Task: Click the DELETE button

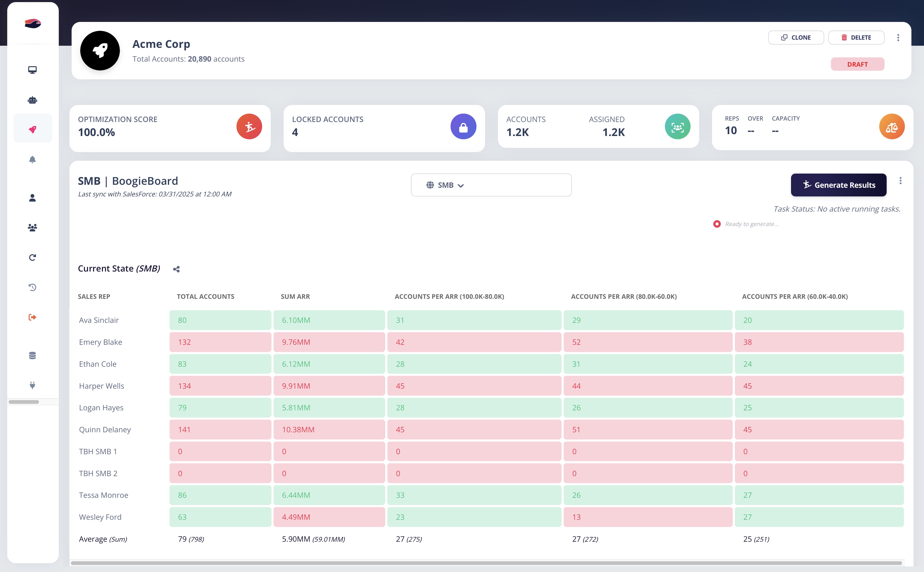Action: (x=856, y=38)
